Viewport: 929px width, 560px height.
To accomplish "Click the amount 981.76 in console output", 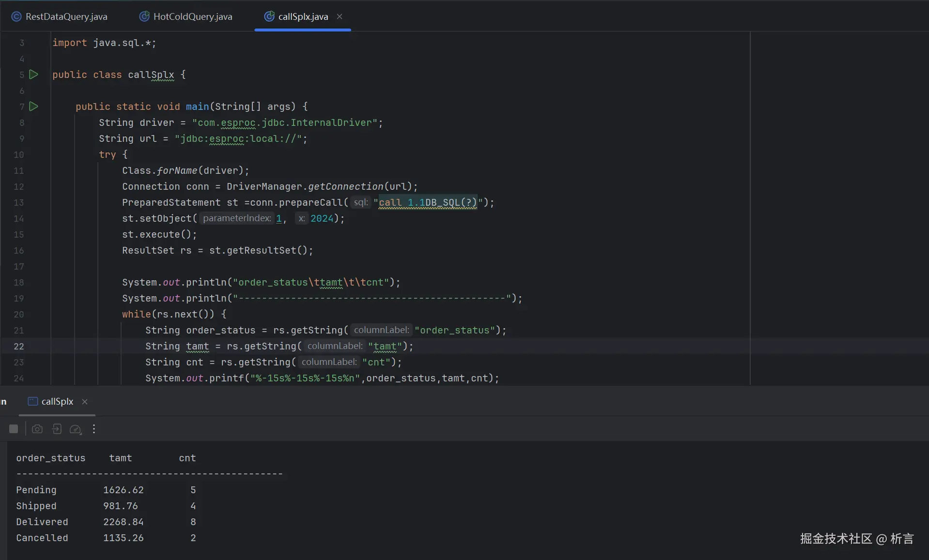I will (121, 506).
